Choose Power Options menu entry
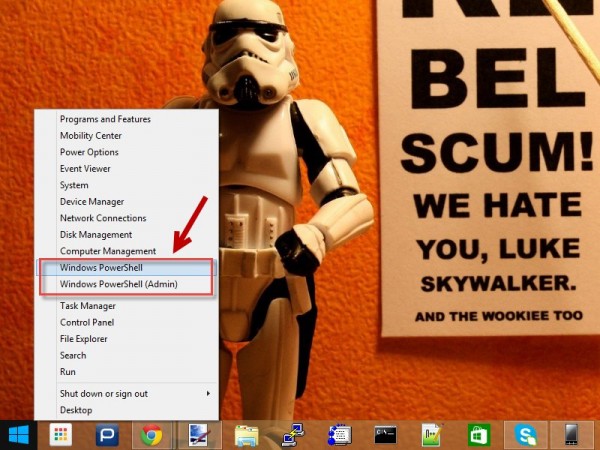 point(127,152)
